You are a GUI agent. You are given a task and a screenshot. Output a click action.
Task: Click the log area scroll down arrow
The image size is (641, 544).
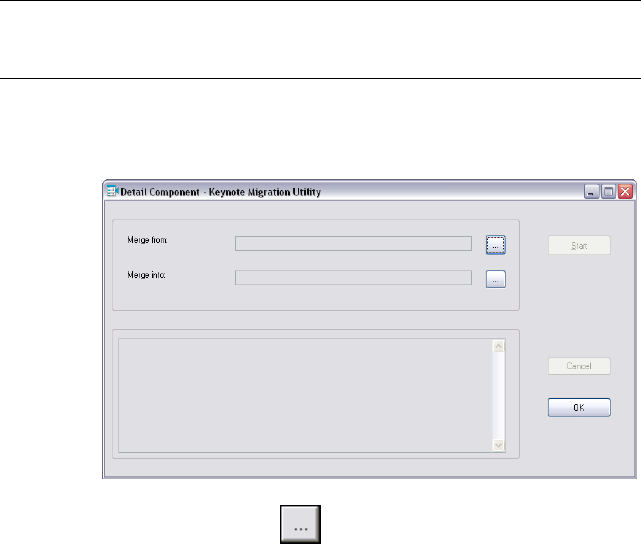498,445
